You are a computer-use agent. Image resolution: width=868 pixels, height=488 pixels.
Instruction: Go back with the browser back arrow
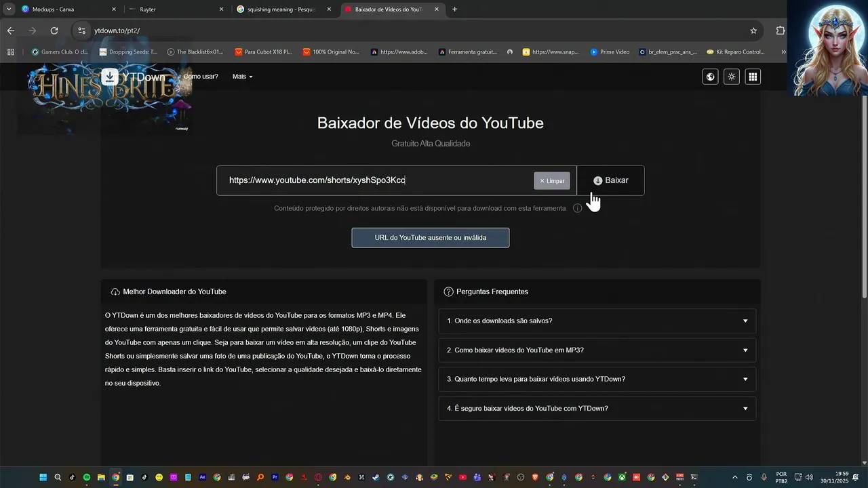click(x=10, y=30)
